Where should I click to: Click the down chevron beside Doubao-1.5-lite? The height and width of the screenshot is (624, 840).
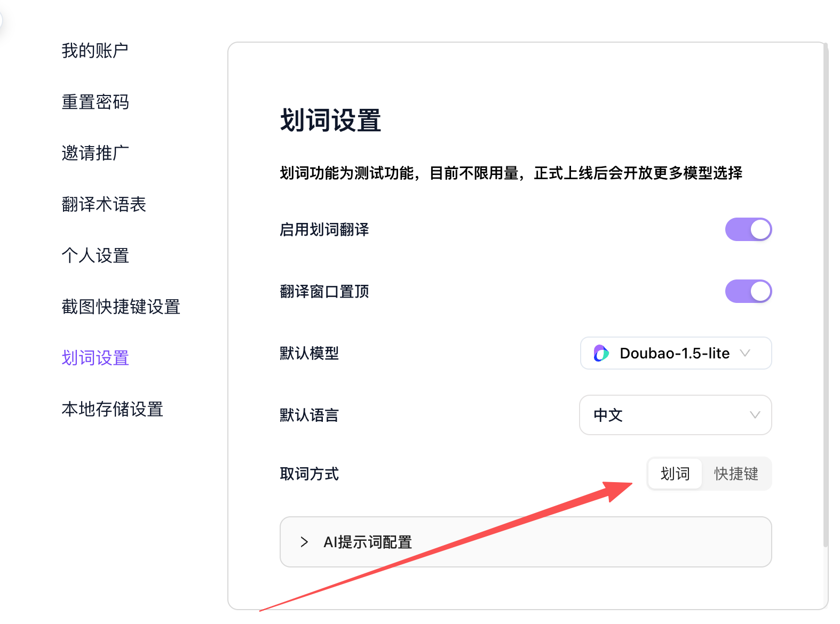745,353
